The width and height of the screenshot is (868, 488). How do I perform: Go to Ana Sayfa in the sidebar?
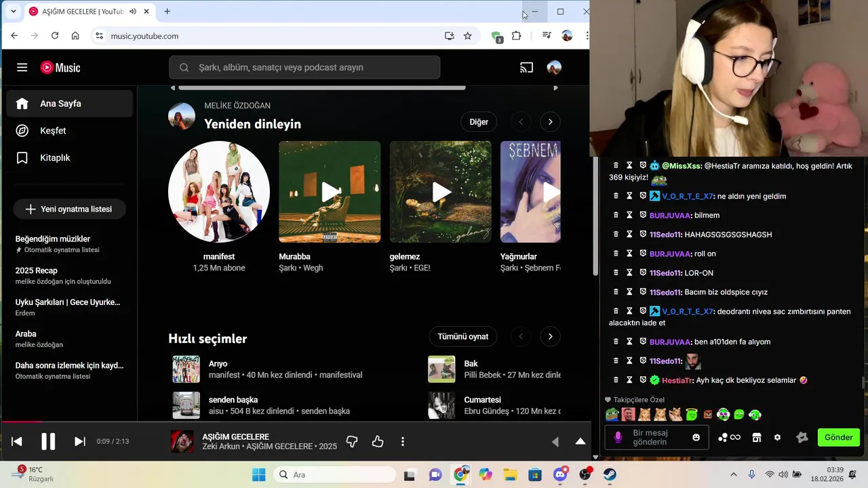point(70,104)
